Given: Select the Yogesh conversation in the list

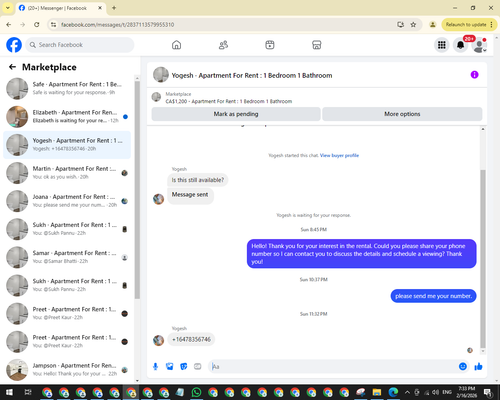Looking at the screenshot, I should [67, 145].
